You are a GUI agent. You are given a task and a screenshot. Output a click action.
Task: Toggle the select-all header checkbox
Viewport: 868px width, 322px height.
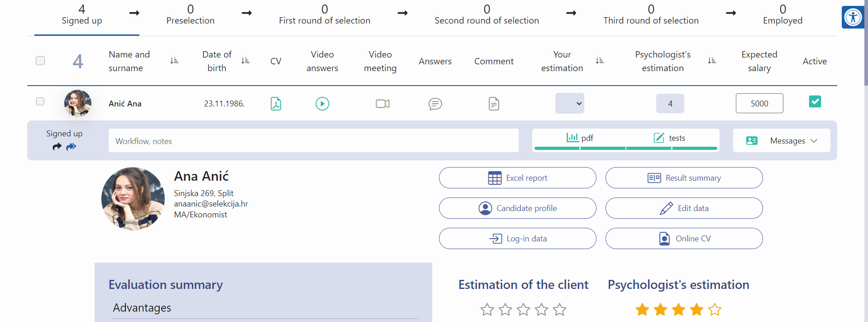[x=40, y=61]
